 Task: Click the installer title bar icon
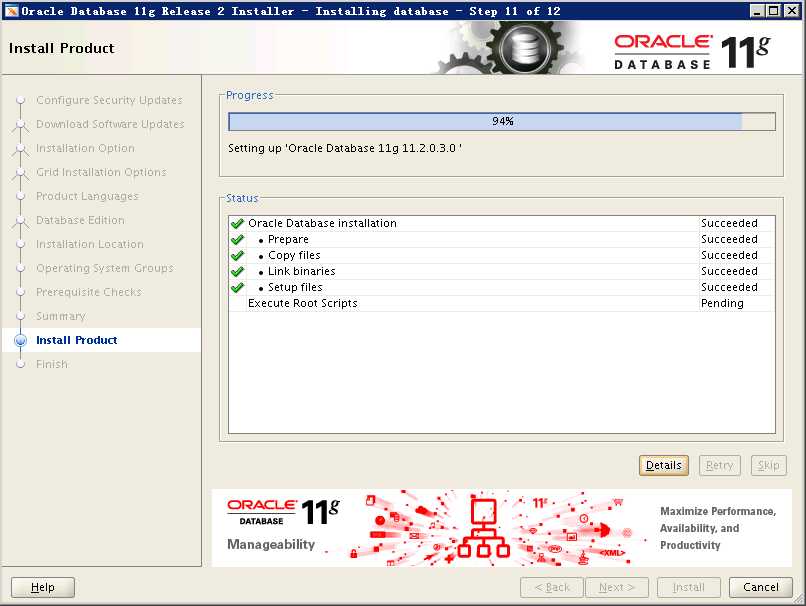(11, 11)
